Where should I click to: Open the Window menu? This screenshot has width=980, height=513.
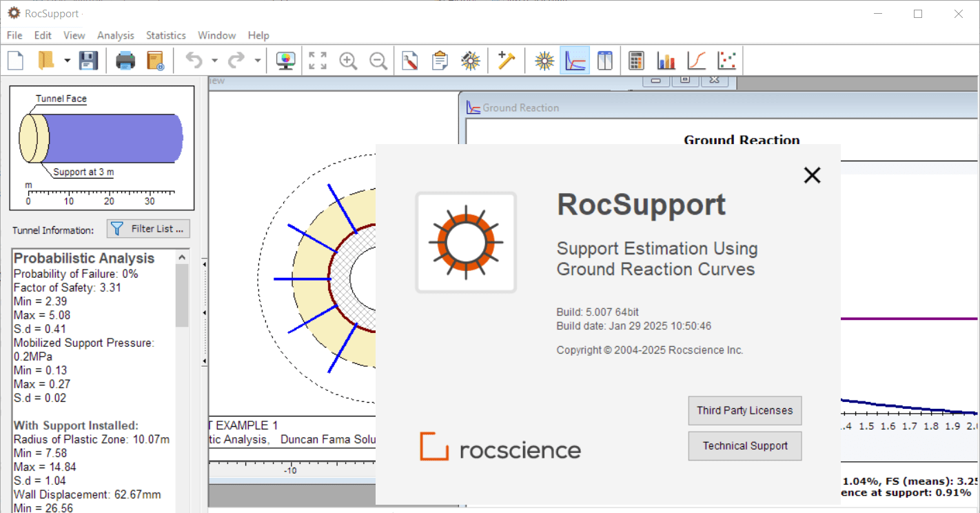(x=217, y=35)
